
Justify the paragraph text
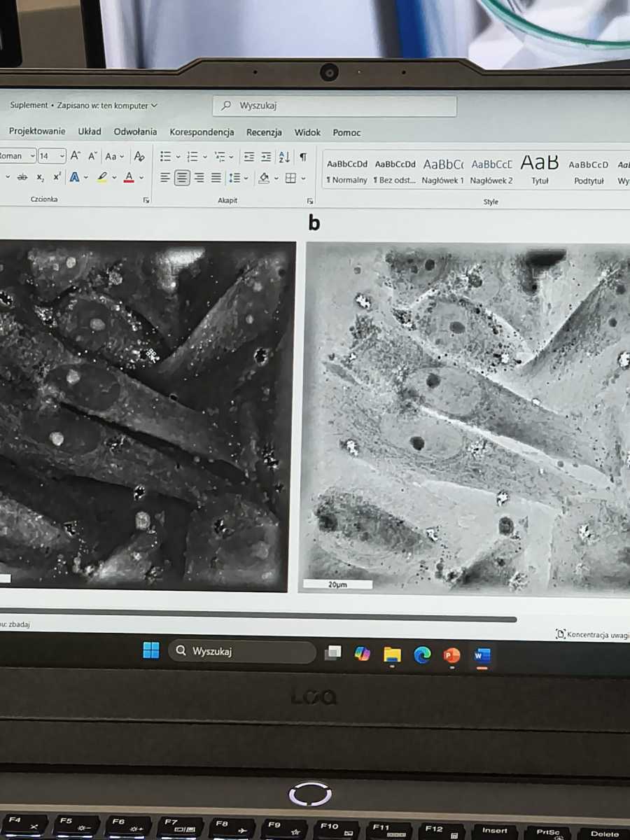tap(216, 178)
